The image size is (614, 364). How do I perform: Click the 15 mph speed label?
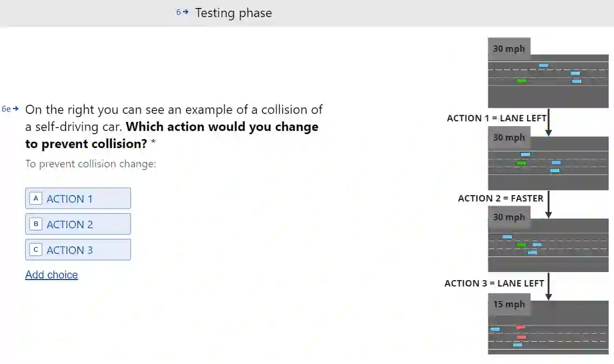point(509,304)
